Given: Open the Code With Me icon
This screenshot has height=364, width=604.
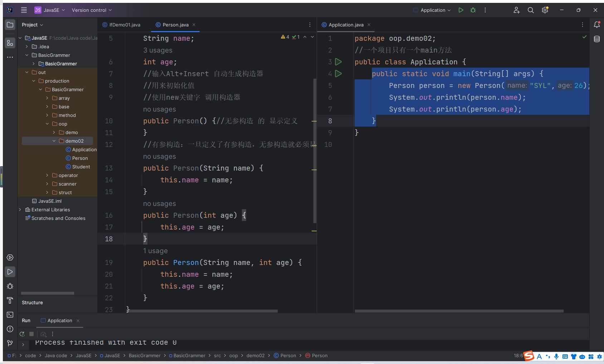Looking at the screenshot, I should (x=516, y=10).
